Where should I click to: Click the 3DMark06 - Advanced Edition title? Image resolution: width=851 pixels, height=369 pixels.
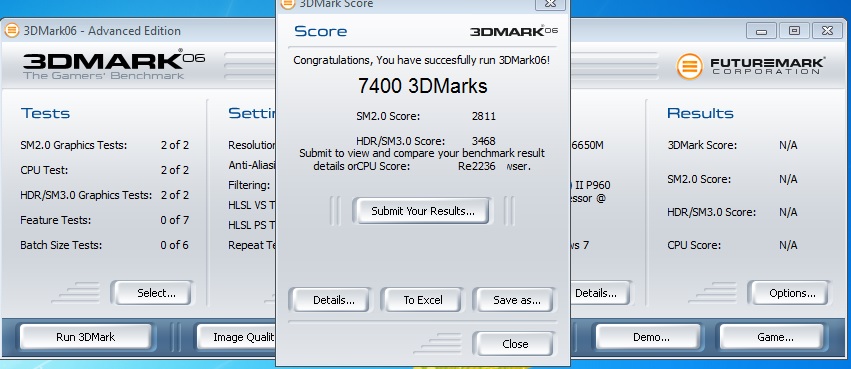102,30
